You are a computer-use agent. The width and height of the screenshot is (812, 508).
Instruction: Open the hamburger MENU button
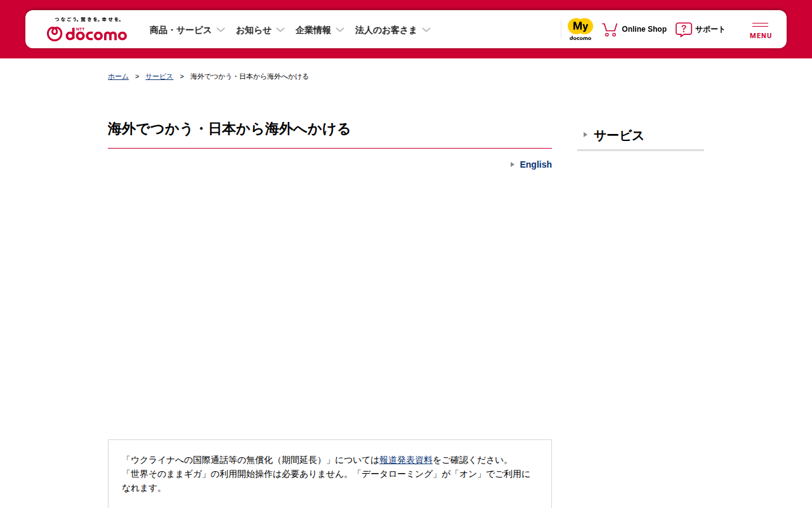(x=761, y=30)
